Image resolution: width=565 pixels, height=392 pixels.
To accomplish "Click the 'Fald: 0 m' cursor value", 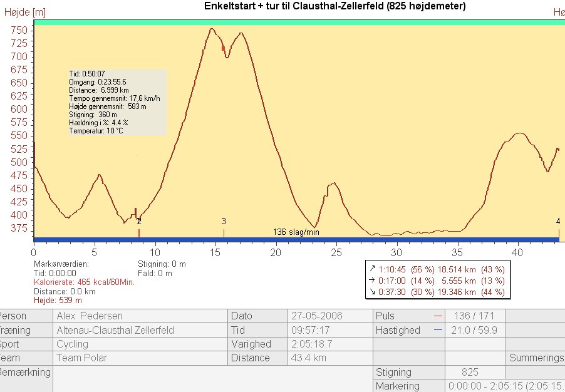I will tap(155, 273).
